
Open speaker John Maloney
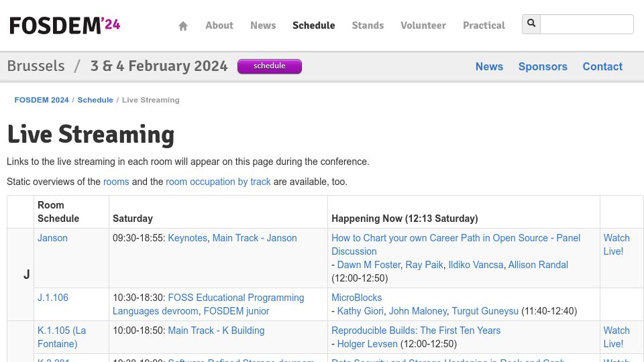point(418,311)
